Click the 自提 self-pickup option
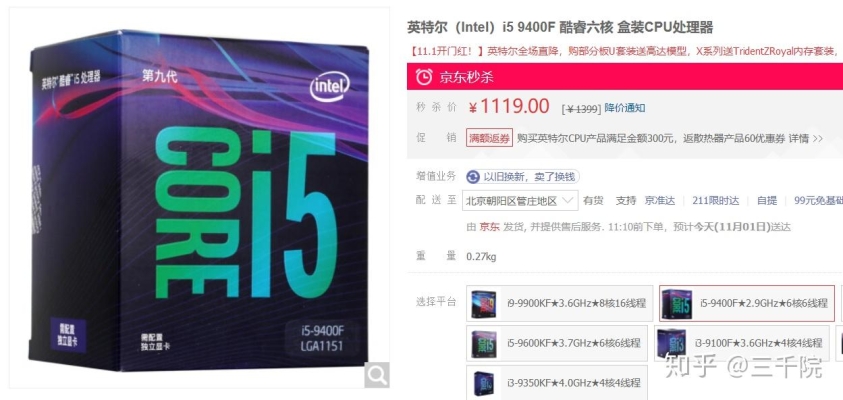 click(767, 201)
